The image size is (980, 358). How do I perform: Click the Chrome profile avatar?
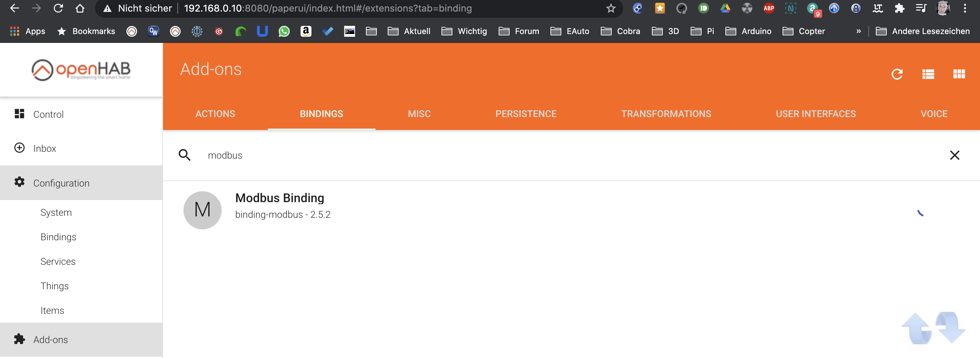pyautogui.click(x=943, y=9)
